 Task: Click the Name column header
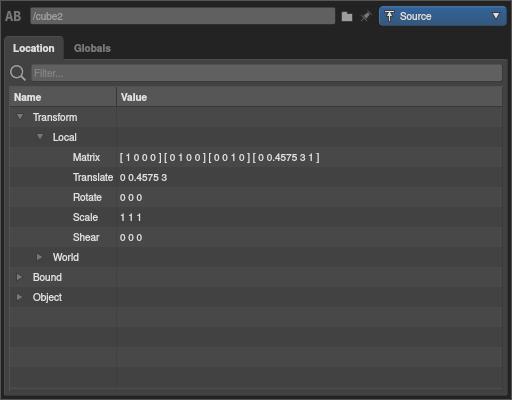point(63,97)
